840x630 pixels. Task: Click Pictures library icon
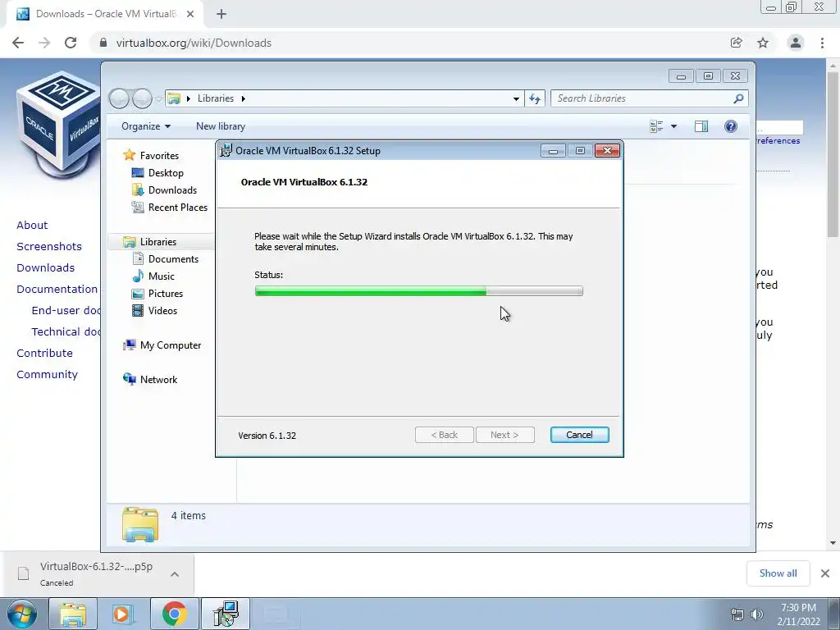[138, 294]
